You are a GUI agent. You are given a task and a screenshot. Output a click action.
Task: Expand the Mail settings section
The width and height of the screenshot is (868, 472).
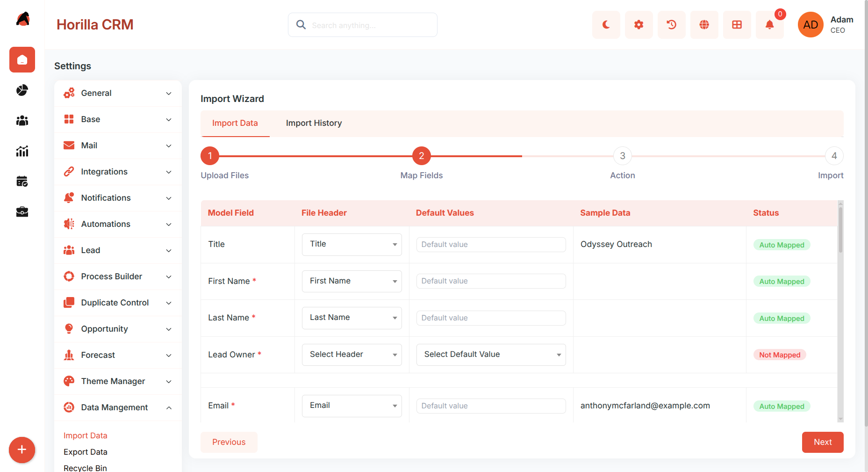pyautogui.click(x=118, y=145)
